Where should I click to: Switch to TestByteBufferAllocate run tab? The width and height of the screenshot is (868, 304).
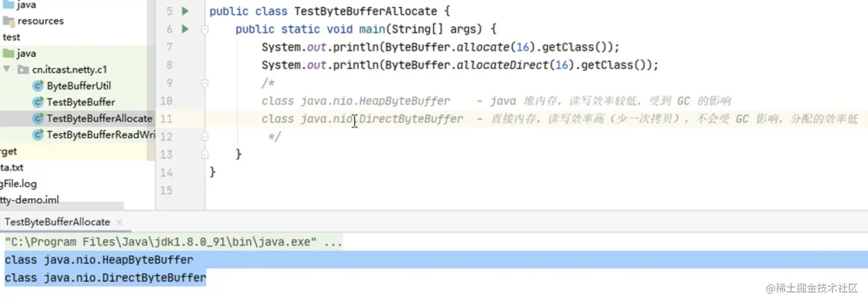(x=57, y=222)
